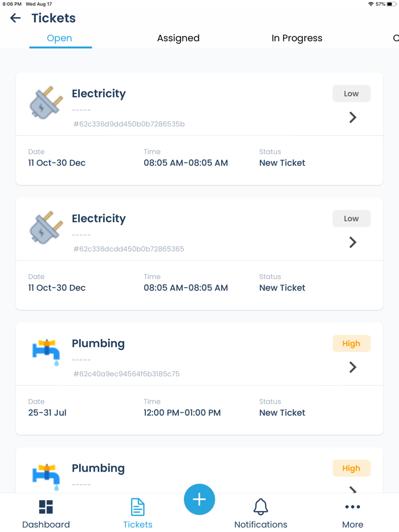Expand second Electricity ticket via chevron
The height and width of the screenshot is (532, 399).
coord(353,242)
